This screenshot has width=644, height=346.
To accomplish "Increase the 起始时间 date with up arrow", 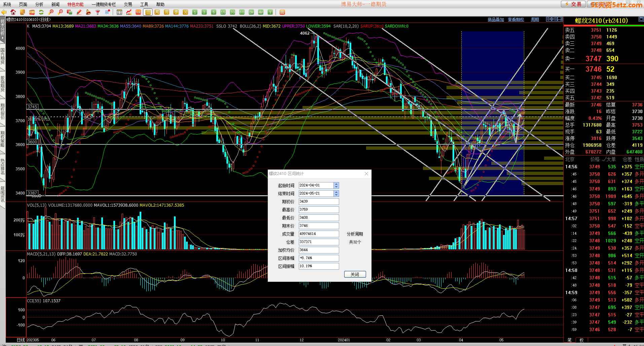I will (336, 184).
